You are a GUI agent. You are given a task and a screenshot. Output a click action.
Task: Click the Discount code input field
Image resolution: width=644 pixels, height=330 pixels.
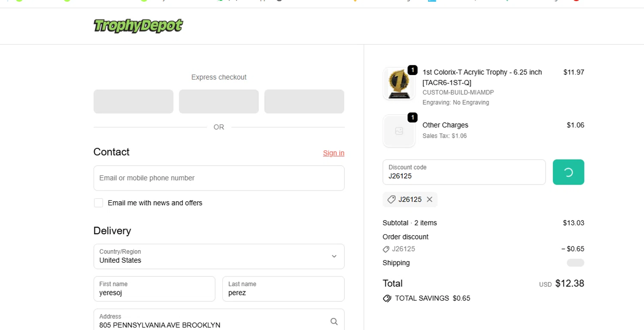pos(464,173)
